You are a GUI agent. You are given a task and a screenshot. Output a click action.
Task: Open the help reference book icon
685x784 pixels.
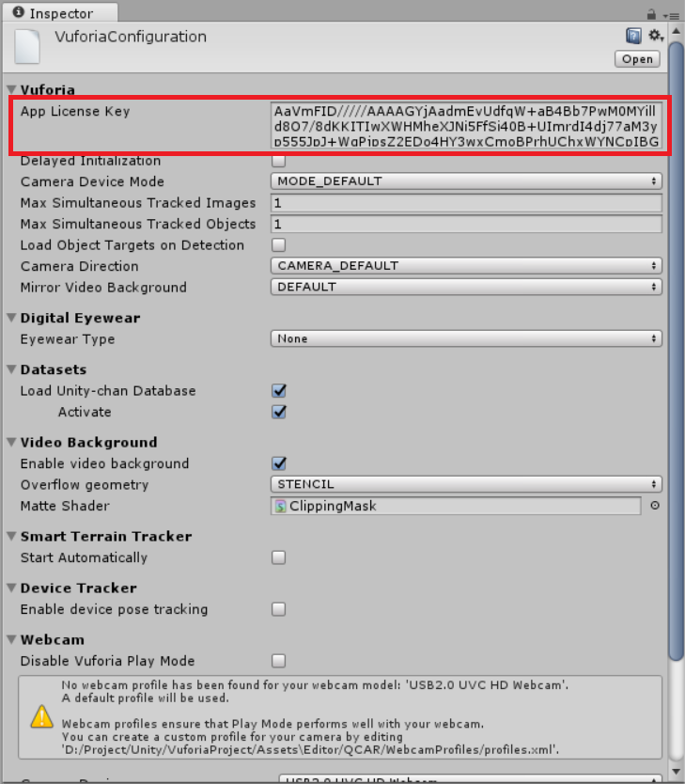coord(633,36)
